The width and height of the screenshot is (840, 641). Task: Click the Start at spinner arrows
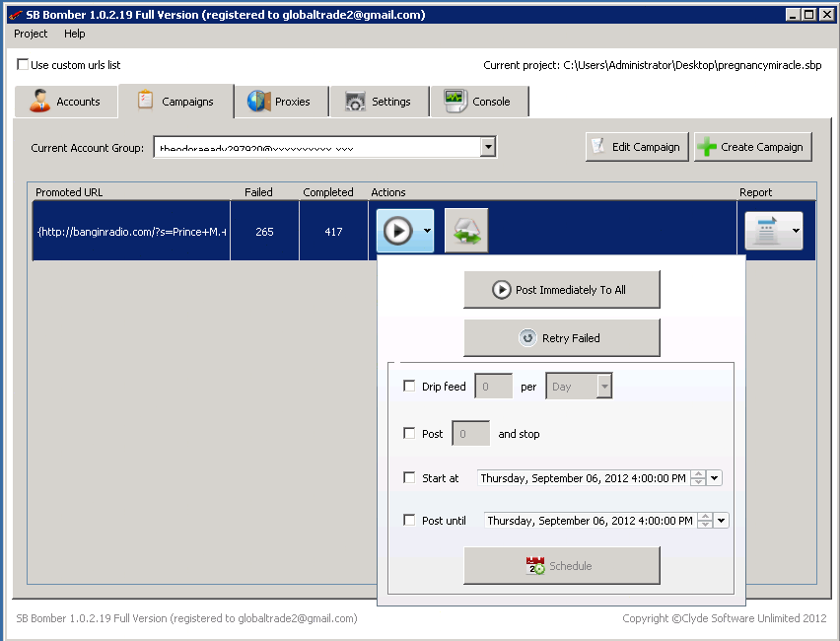[698, 477]
